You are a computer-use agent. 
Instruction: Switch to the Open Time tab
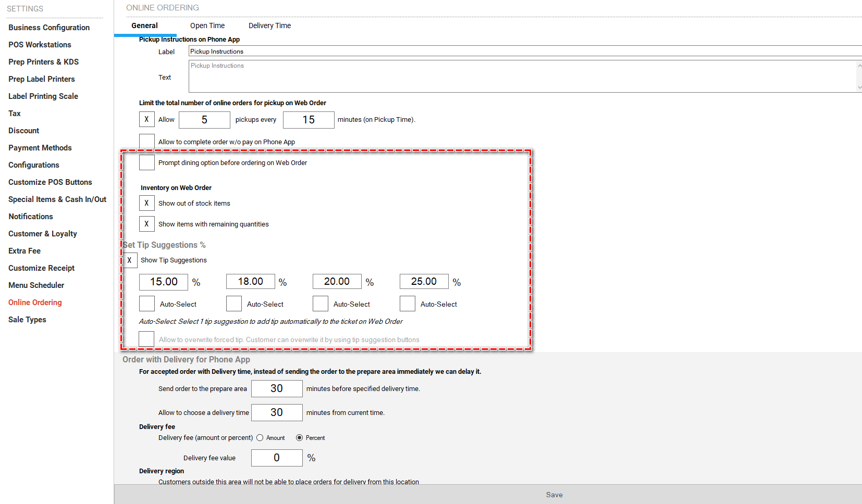click(x=207, y=26)
